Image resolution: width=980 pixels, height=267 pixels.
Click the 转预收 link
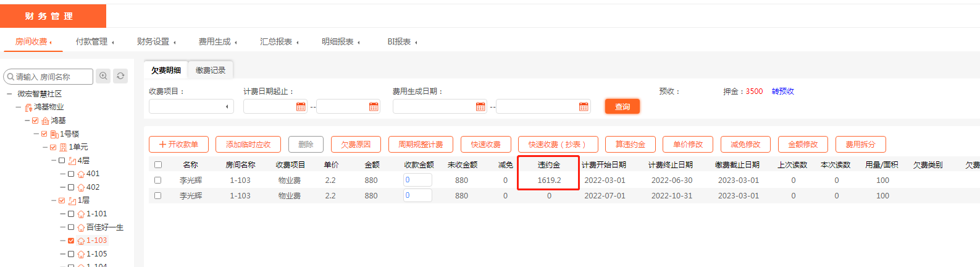(782, 91)
